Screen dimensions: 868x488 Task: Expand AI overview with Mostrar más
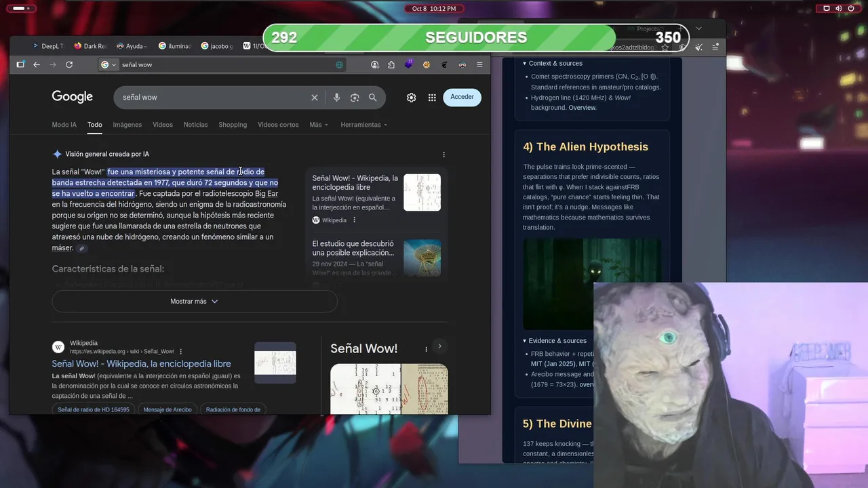click(x=195, y=302)
